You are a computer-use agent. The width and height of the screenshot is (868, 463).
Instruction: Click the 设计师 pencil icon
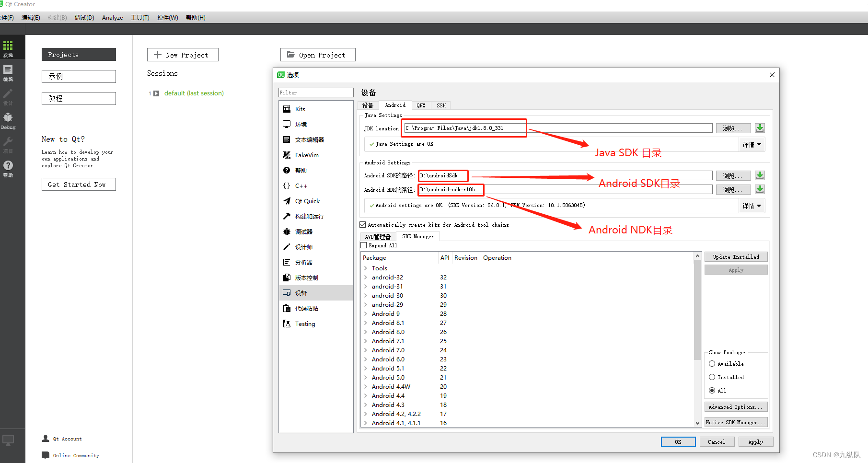click(287, 247)
